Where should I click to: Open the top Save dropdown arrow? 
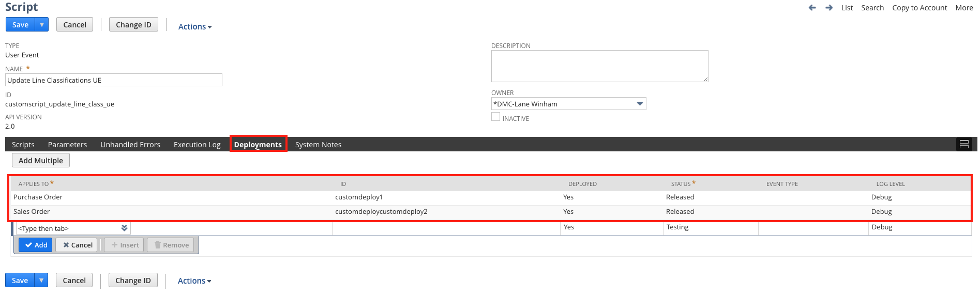tap(42, 25)
